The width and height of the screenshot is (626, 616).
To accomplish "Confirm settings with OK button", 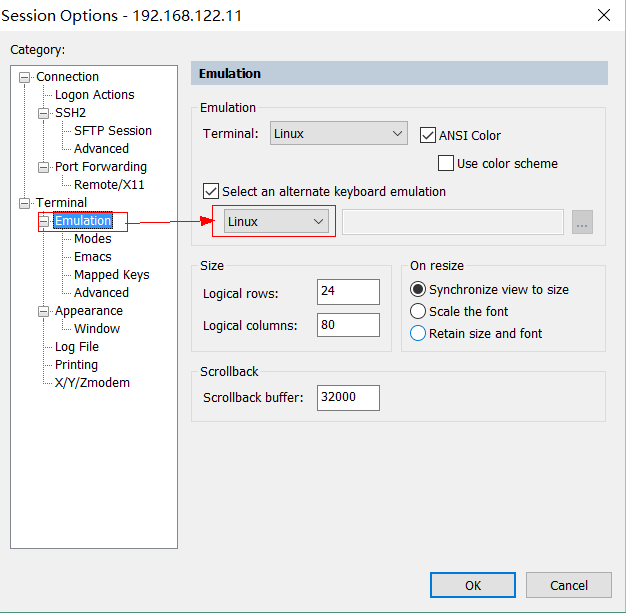I will [473, 585].
